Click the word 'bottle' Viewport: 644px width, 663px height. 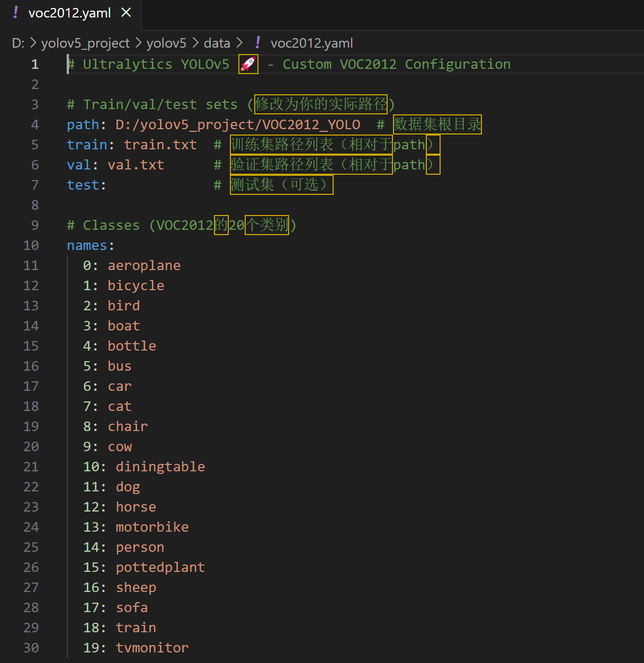[x=132, y=346]
